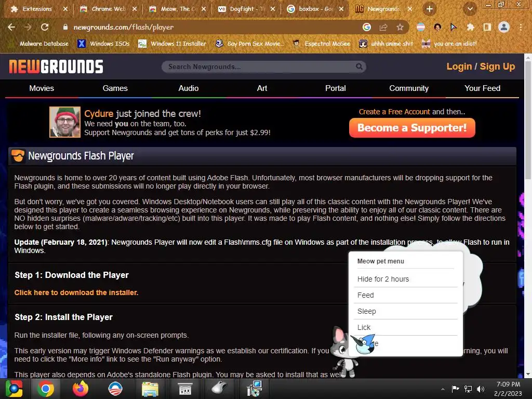This screenshot has height=399, width=532.
Task: Click the Newgrounds search magnifier icon
Action: pos(359,66)
